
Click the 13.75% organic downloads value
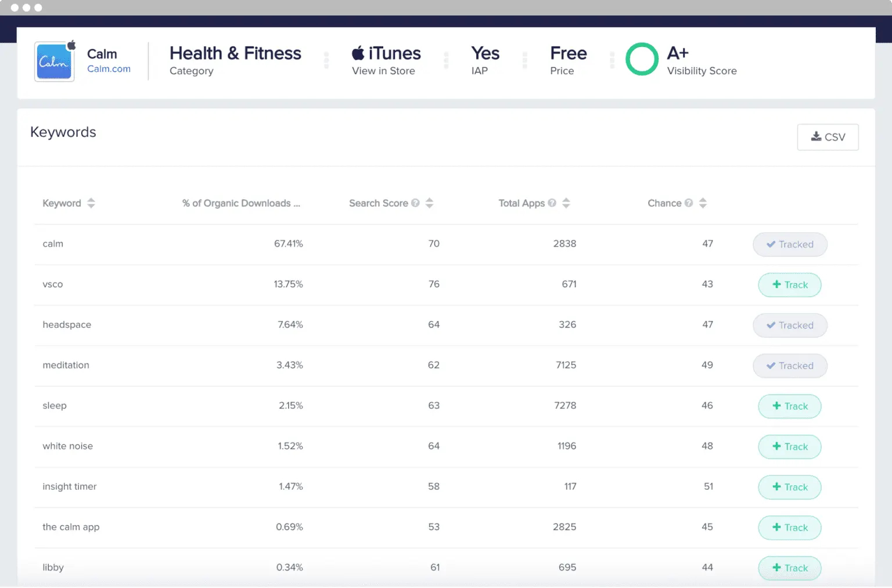click(289, 284)
